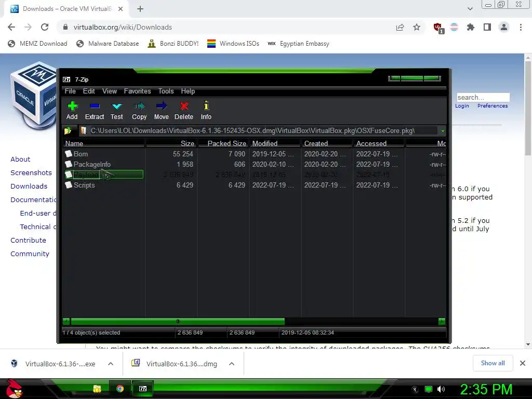Sort by the Created column header
The height and width of the screenshot is (399, 532).
click(x=327, y=143)
